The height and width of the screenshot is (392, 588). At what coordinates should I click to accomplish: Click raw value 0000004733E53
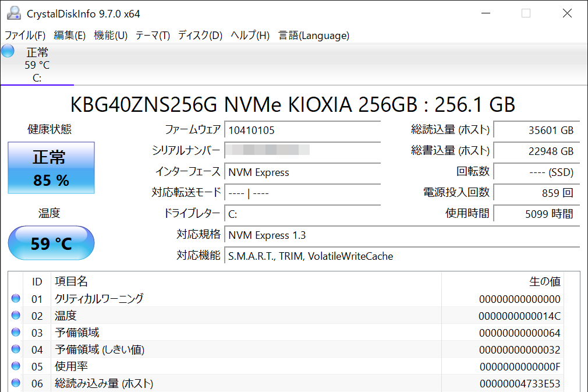tap(520, 383)
